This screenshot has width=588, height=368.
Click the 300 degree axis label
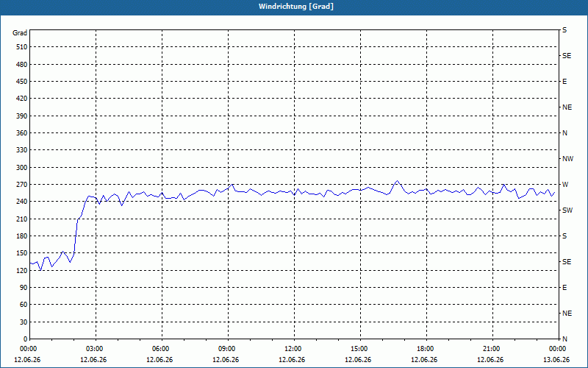(22, 168)
